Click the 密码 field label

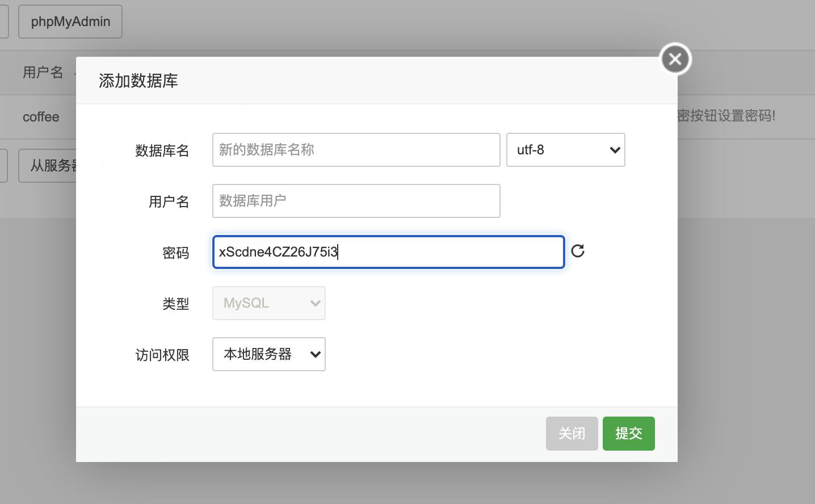click(x=176, y=253)
